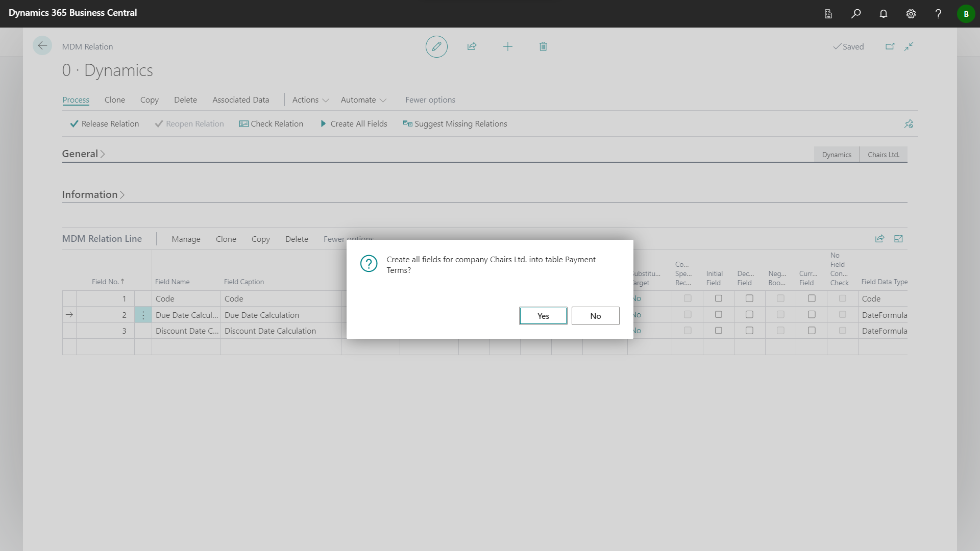Open Clone in Relation Line toolbar

pos(226,239)
